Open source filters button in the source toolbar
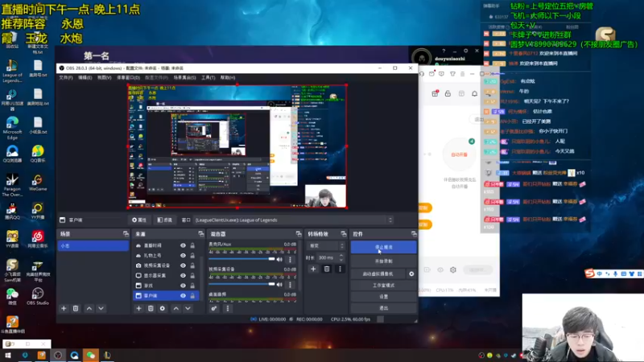The height and width of the screenshot is (362, 644). [165, 220]
